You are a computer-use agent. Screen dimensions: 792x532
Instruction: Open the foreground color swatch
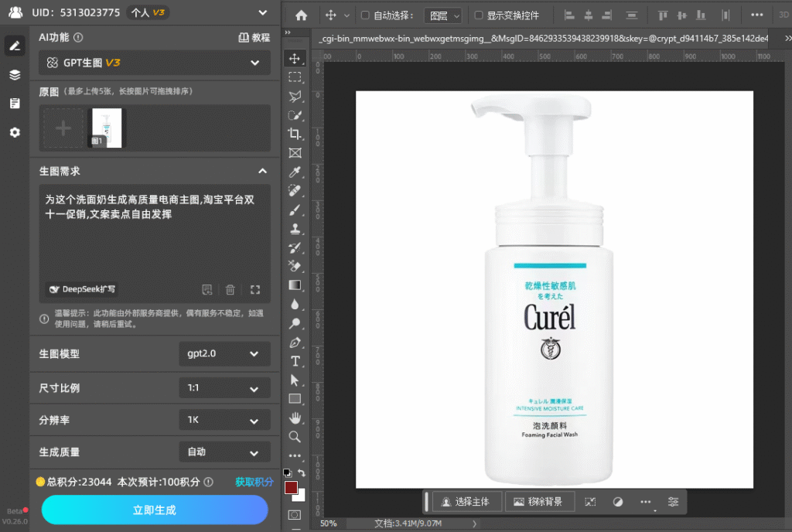tap(291, 488)
